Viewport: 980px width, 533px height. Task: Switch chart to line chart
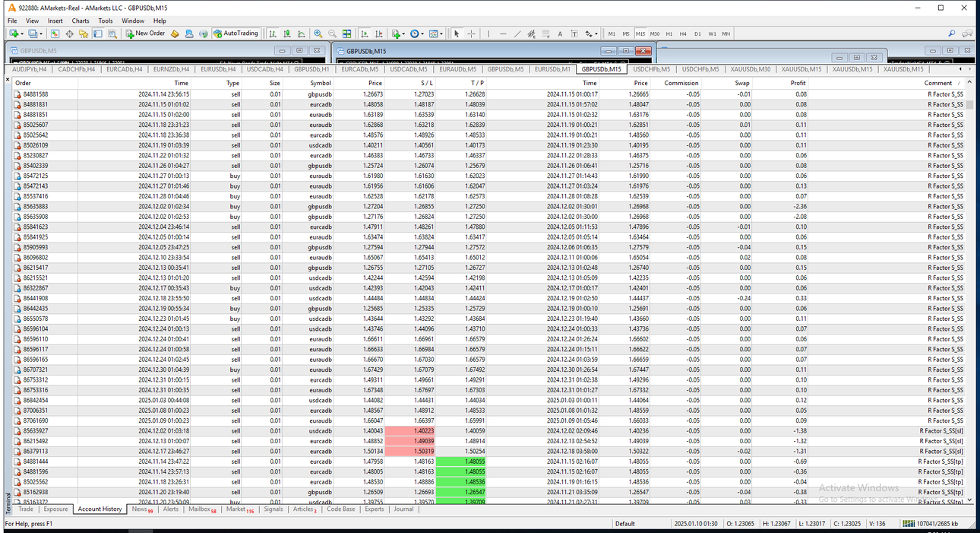click(x=302, y=33)
